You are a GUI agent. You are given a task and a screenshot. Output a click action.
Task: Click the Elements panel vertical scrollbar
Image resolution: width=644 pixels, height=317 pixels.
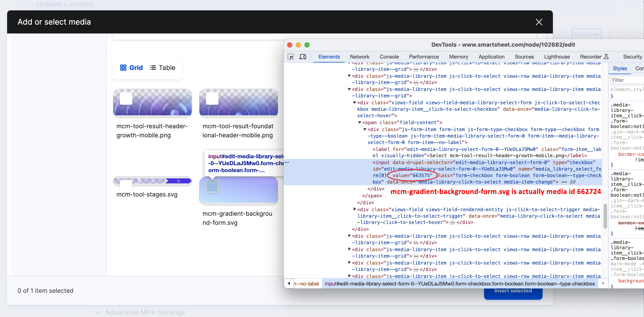605,216
